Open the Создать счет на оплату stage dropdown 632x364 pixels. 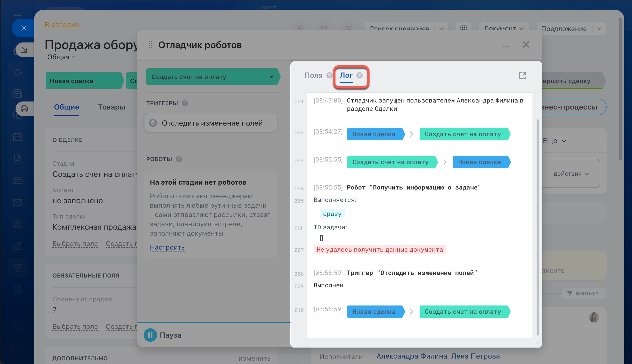point(271,77)
